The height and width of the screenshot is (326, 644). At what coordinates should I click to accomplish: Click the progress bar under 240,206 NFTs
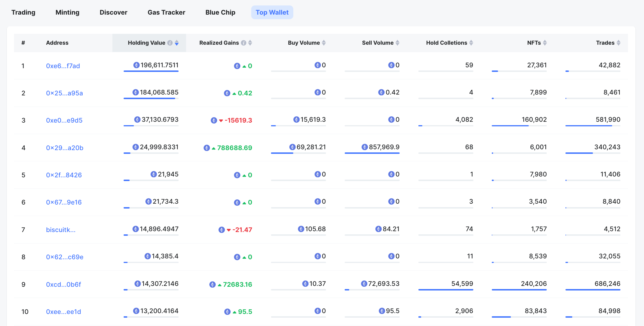pyautogui.click(x=519, y=290)
